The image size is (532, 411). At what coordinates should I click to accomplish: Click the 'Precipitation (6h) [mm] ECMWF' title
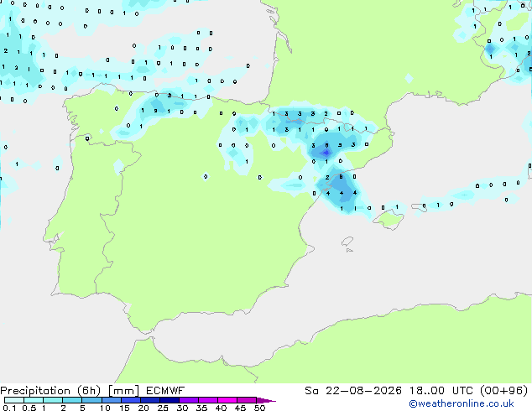[92, 391]
